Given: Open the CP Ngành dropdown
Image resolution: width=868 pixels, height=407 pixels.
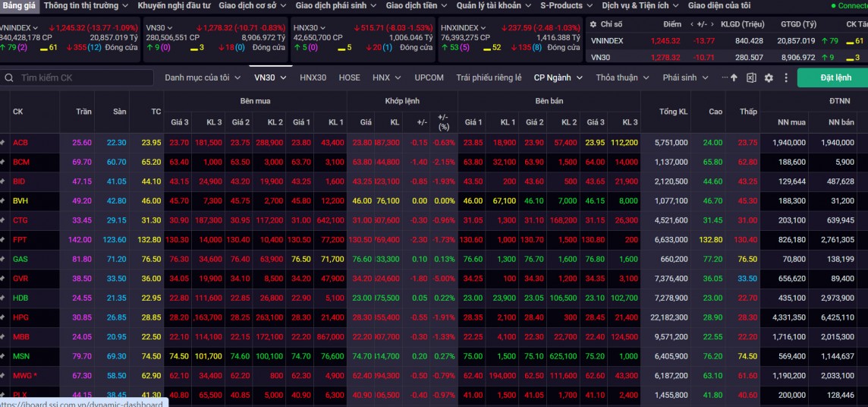Looking at the screenshot, I should click(558, 77).
